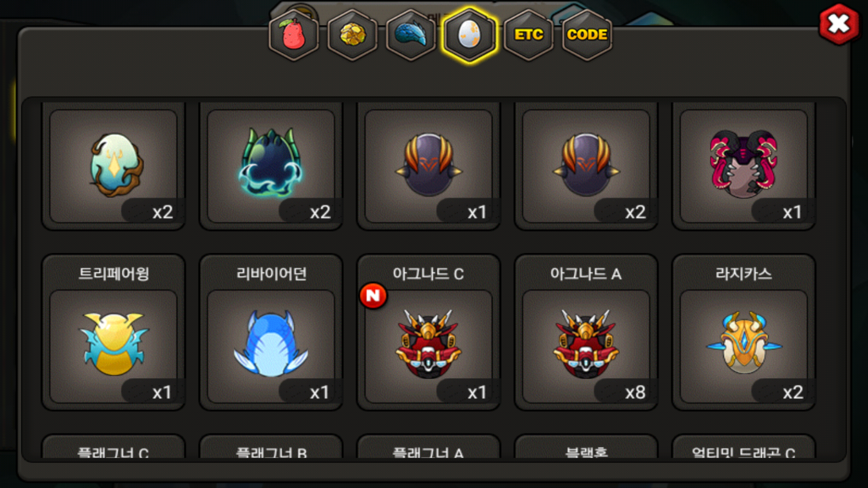The width and height of the screenshot is (868, 488).
Task: Select the teal egg wrapped in vines
Action: pyautogui.click(x=113, y=166)
